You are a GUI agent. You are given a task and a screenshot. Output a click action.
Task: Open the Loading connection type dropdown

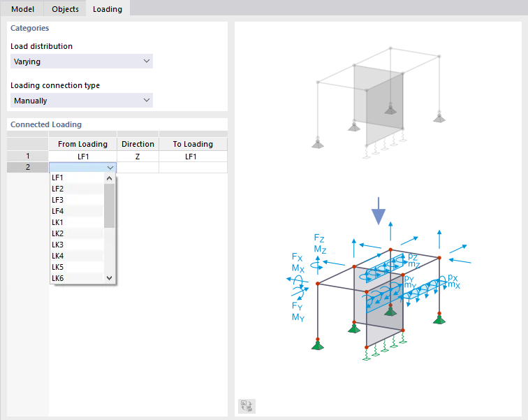click(82, 101)
